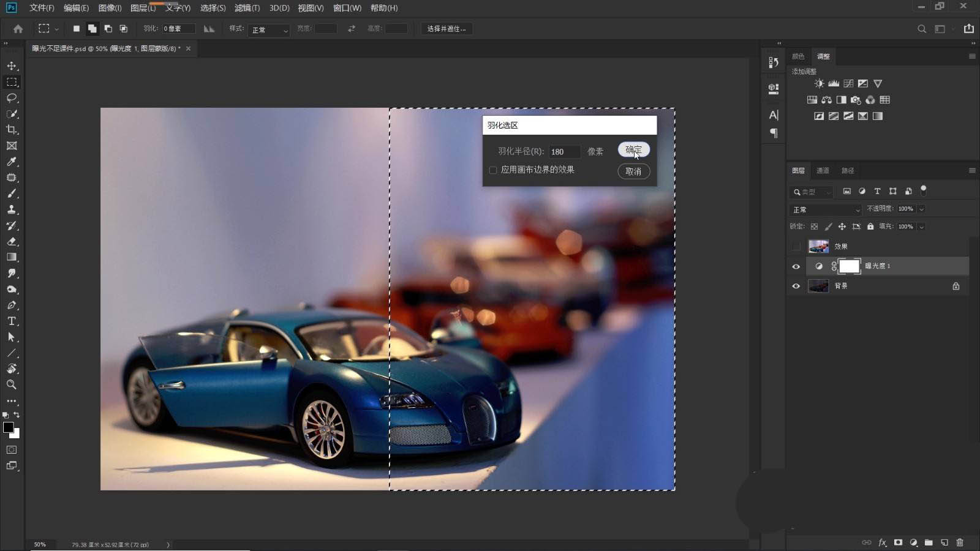
Task: Select the Zoom tool
Action: [12, 384]
